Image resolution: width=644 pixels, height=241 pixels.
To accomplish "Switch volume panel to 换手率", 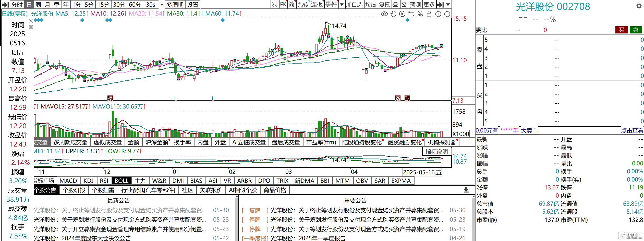I will point(183,142).
